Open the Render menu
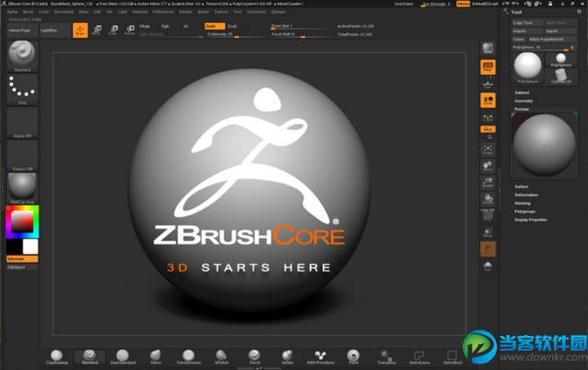The height and width of the screenshot is (370, 588). (185, 12)
